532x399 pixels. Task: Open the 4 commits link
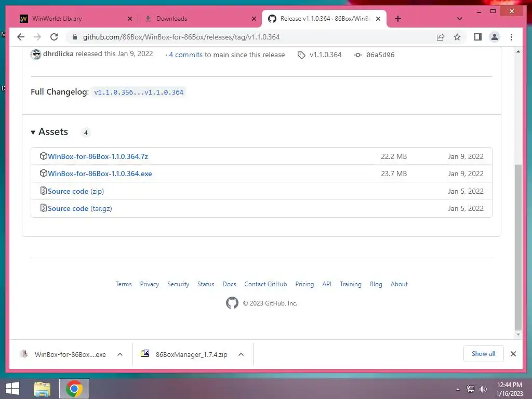pyautogui.click(x=185, y=55)
